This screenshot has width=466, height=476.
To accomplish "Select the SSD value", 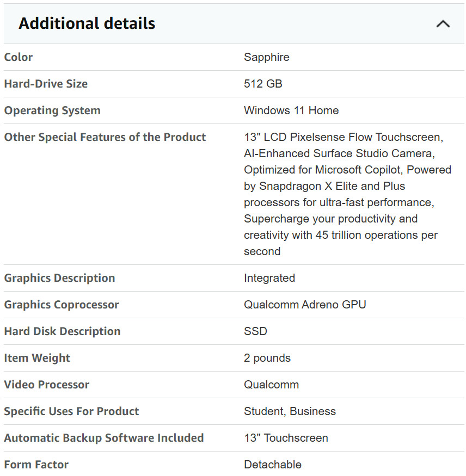I will [255, 331].
